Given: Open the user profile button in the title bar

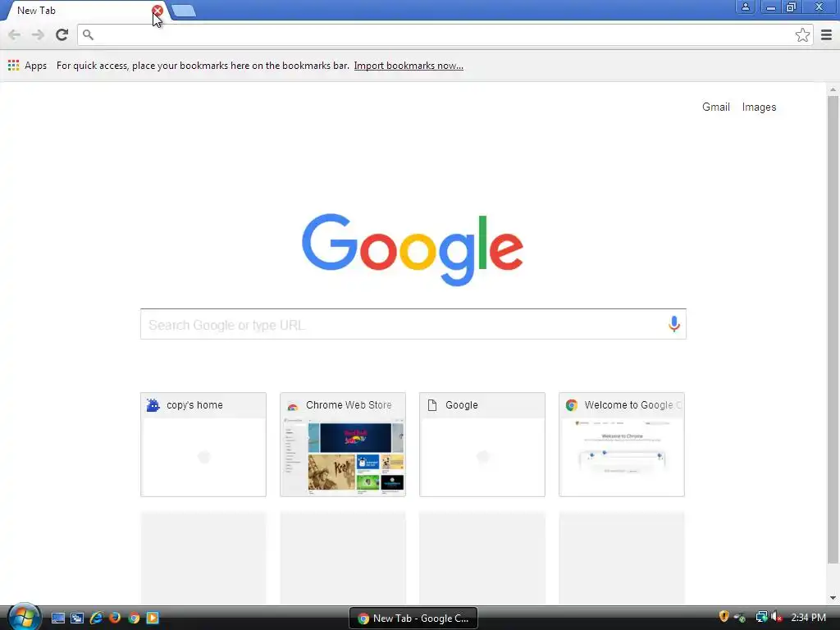Looking at the screenshot, I should click(x=745, y=7).
